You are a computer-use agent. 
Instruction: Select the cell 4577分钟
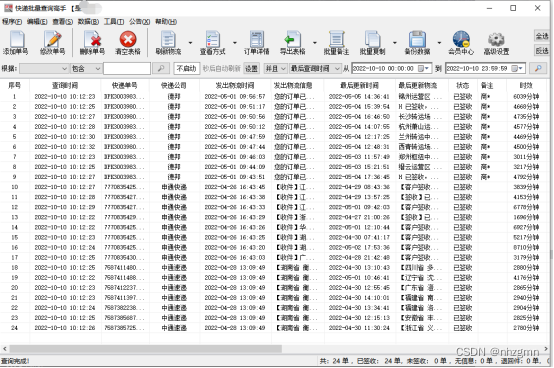point(526,126)
